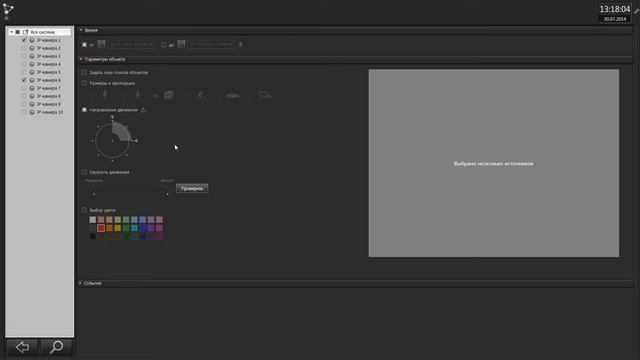Click the fast-end speed slider handle
This screenshot has height=360, width=640.
(x=167, y=194)
